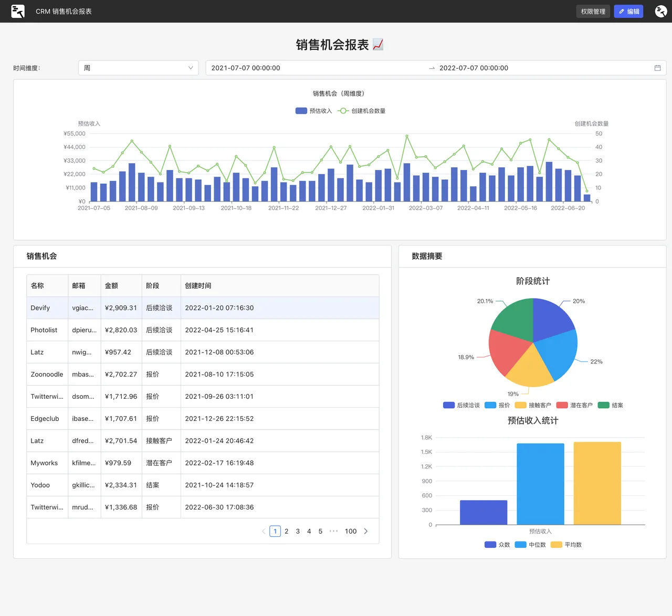Screen dimensions: 672x616
Task: Go to page 2 of the table
Action: pos(287,531)
